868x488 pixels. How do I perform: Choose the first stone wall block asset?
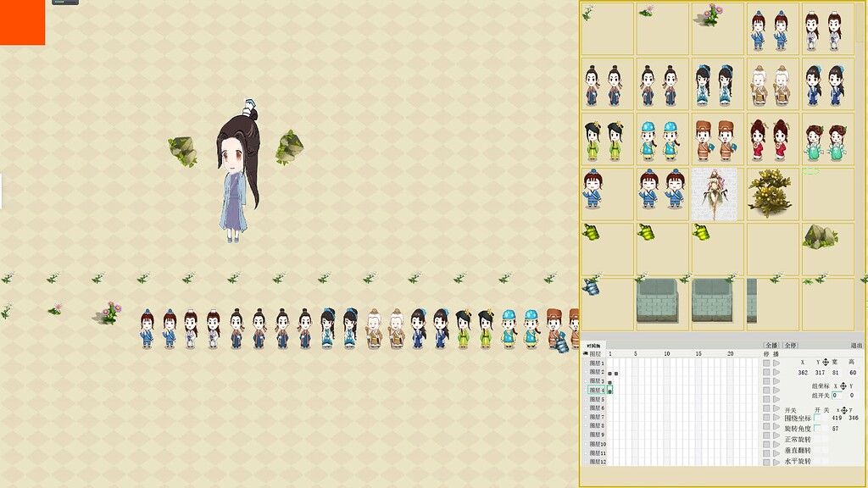[657, 301]
